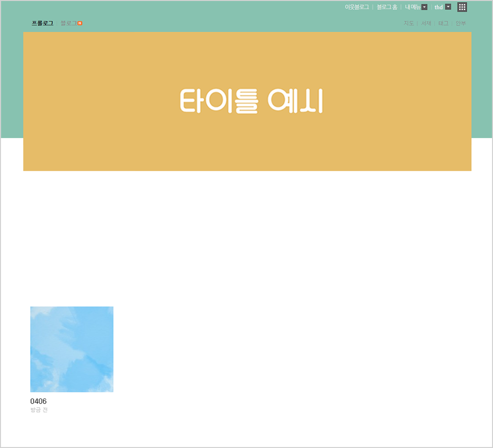Image resolution: width=493 pixels, height=448 pixels.
Task: Click the separator between 프롤로그 and 블로그
Action: point(57,23)
